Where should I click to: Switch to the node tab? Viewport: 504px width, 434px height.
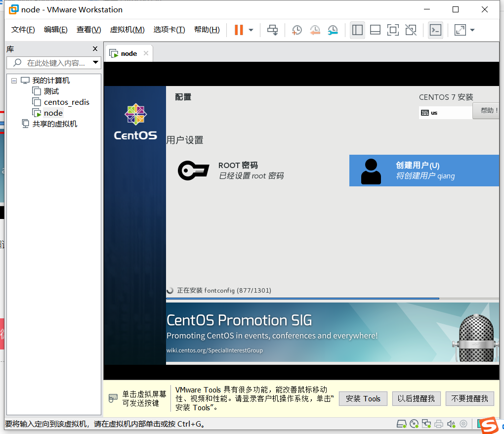pos(128,54)
